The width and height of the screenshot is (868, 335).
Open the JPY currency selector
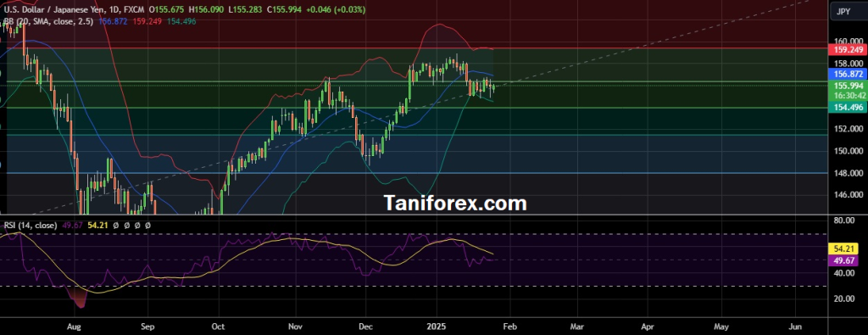[843, 11]
